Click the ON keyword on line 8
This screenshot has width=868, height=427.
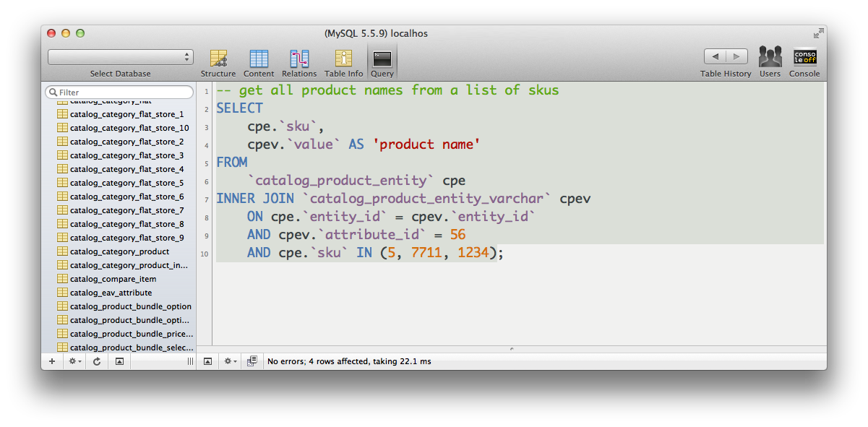pyautogui.click(x=255, y=217)
